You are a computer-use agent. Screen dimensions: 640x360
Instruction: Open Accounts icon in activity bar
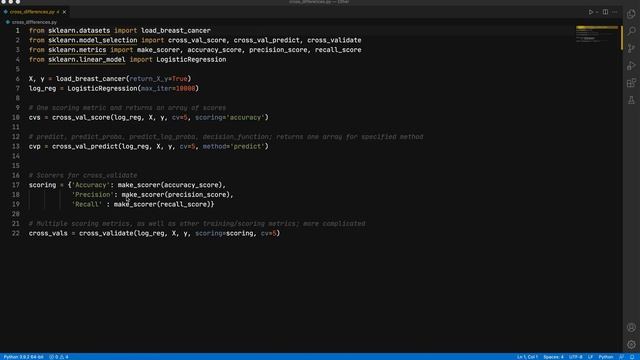click(631, 327)
